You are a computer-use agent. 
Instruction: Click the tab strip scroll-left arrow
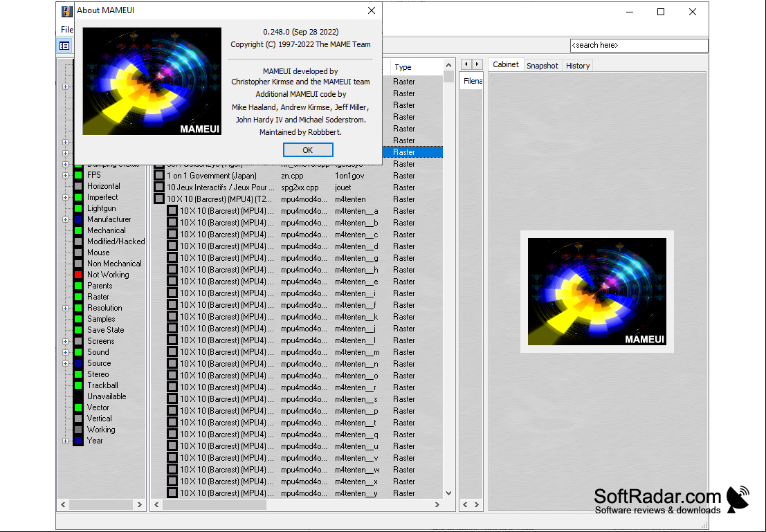point(466,64)
